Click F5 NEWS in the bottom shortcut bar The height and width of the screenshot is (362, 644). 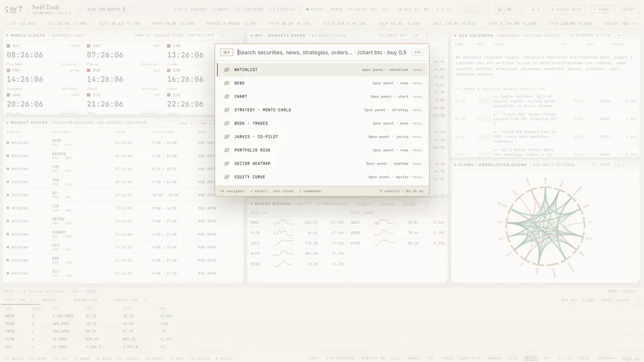(x=82, y=358)
